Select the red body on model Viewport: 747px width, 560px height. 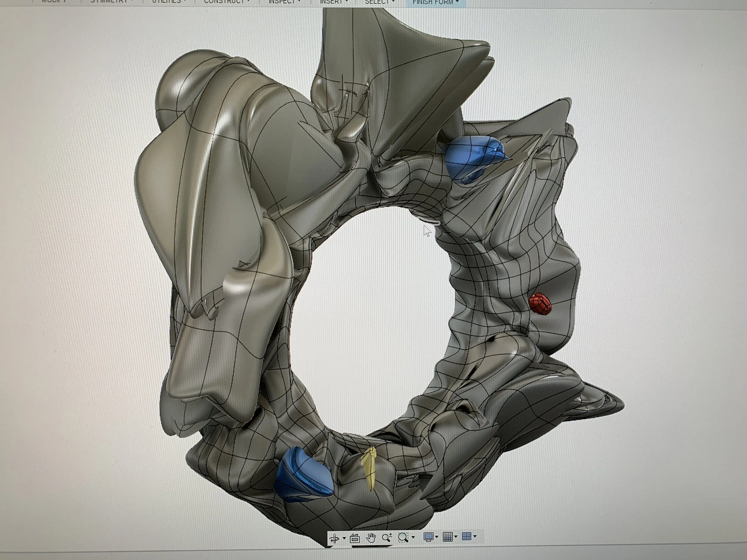[x=540, y=304]
